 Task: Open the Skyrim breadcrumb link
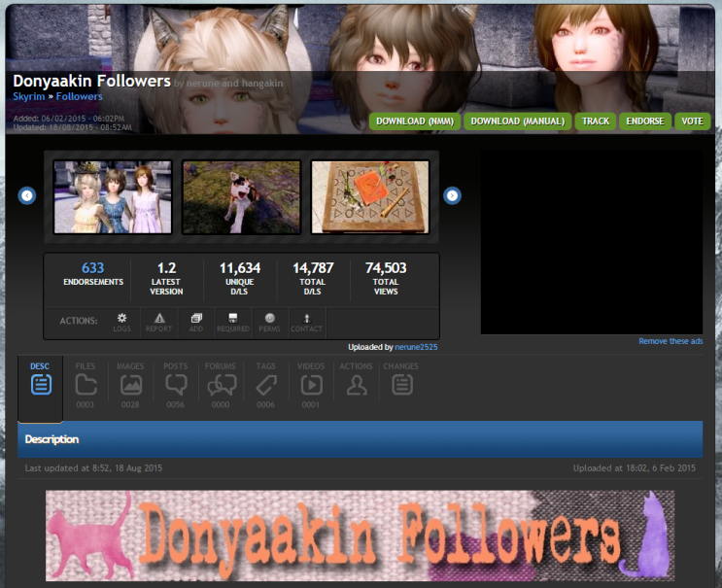click(28, 96)
